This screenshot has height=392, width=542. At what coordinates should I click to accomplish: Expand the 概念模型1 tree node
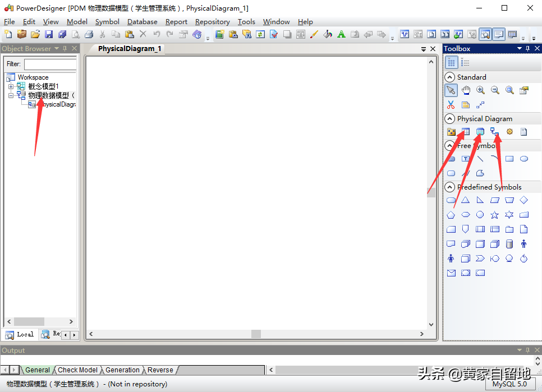(11, 86)
